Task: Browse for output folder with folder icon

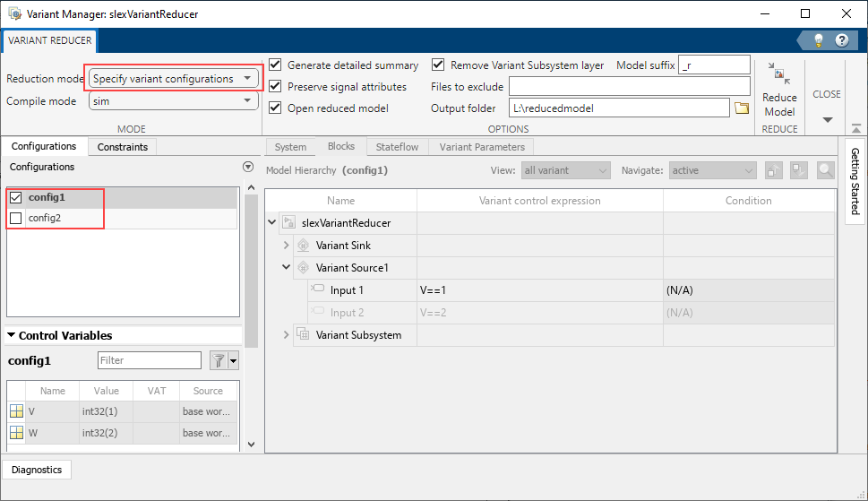Action: pos(741,108)
